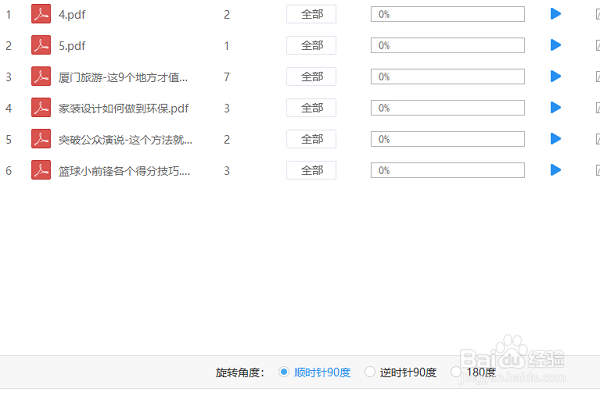Image resolution: width=600 pixels, height=399 pixels.
Task: Select file name 5.pdf
Action: pos(72,46)
